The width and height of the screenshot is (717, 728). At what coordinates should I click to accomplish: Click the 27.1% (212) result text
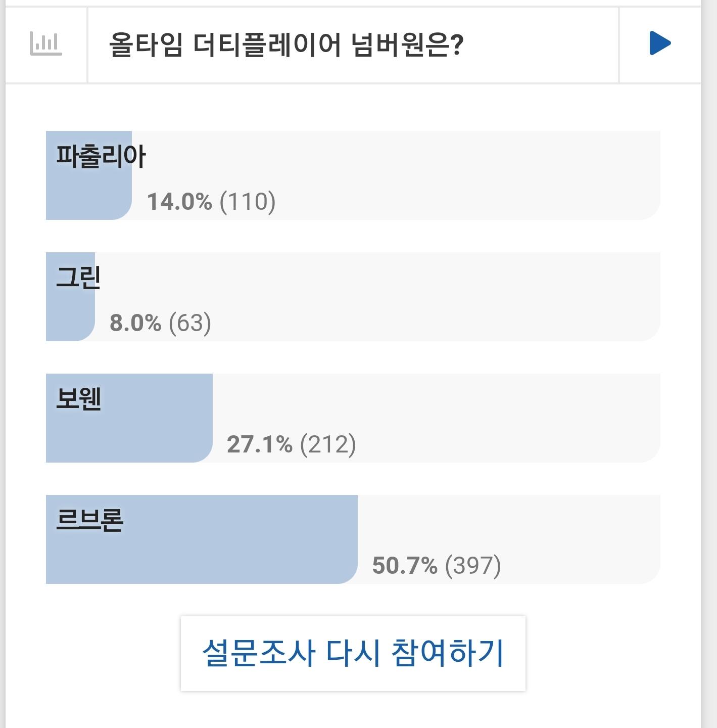coord(291,444)
